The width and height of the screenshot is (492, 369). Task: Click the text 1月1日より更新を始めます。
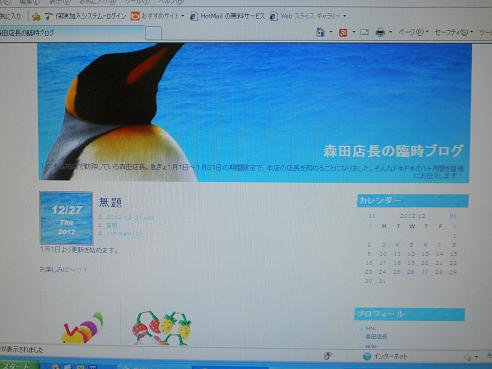click(x=79, y=250)
